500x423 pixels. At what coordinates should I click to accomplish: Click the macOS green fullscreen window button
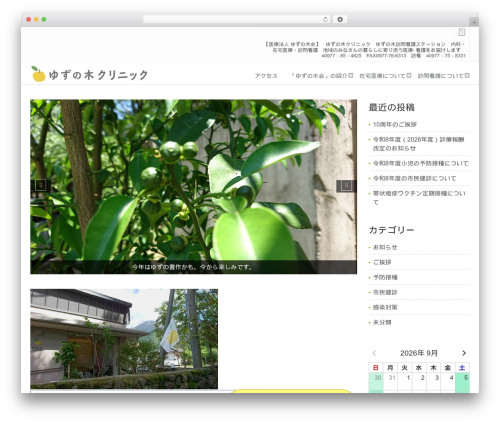(x=44, y=19)
